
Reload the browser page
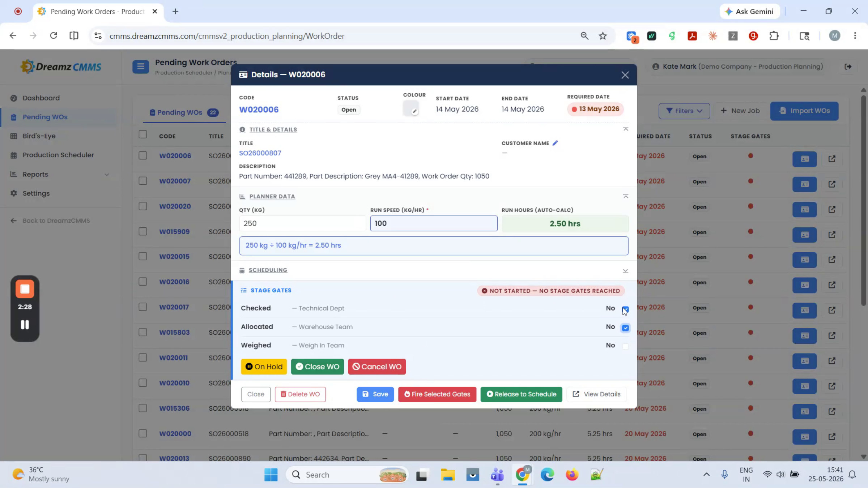coord(54,36)
